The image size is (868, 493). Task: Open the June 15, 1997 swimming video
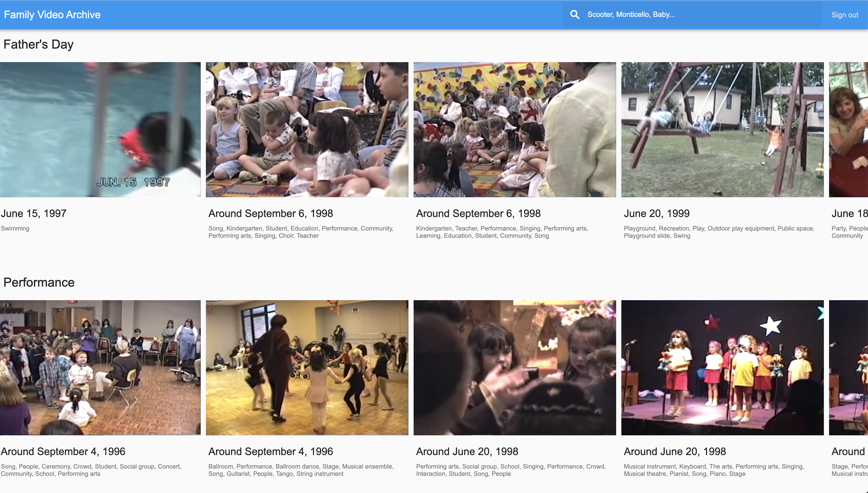pyautogui.click(x=100, y=130)
